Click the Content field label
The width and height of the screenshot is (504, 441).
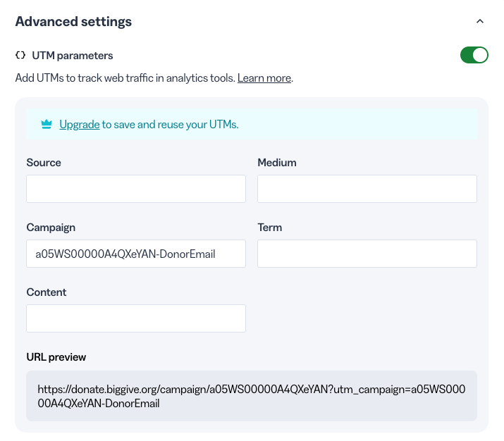[47, 292]
